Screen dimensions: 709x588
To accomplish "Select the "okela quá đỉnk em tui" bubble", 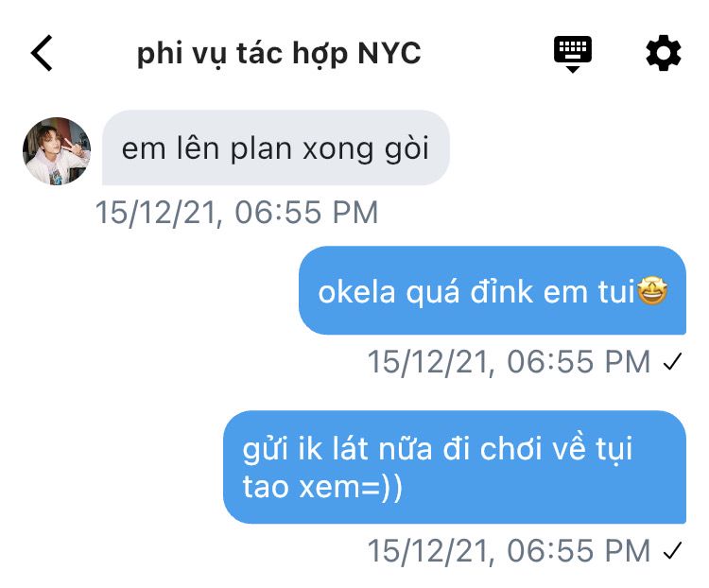I will [493, 290].
